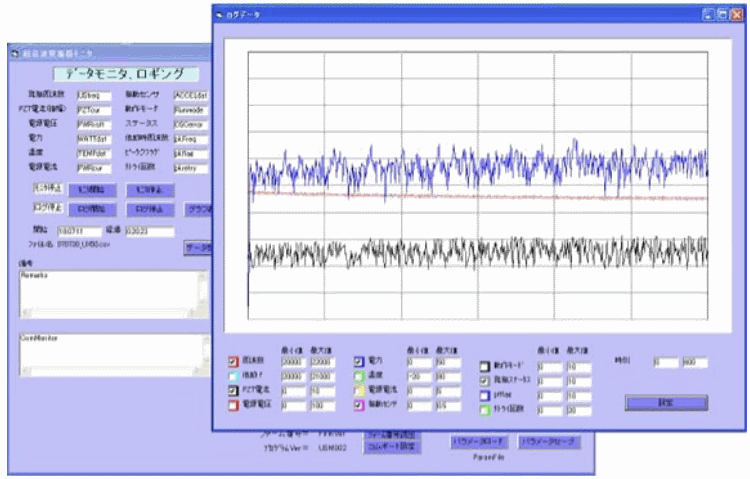Click the log start date field

click(x=79, y=232)
